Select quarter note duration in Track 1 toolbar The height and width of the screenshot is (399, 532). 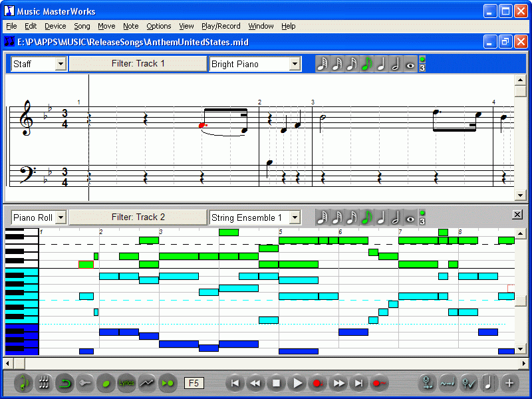[380, 64]
